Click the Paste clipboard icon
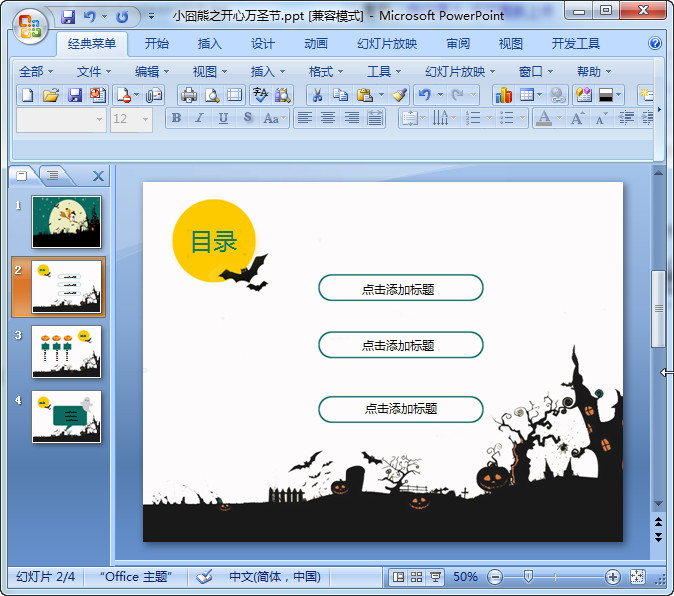 pyautogui.click(x=364, y=95)
